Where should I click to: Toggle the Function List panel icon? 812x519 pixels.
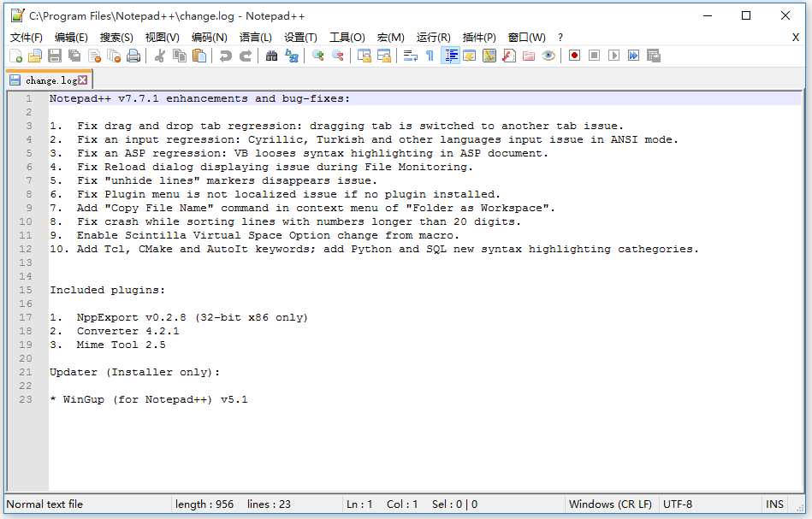509,56
